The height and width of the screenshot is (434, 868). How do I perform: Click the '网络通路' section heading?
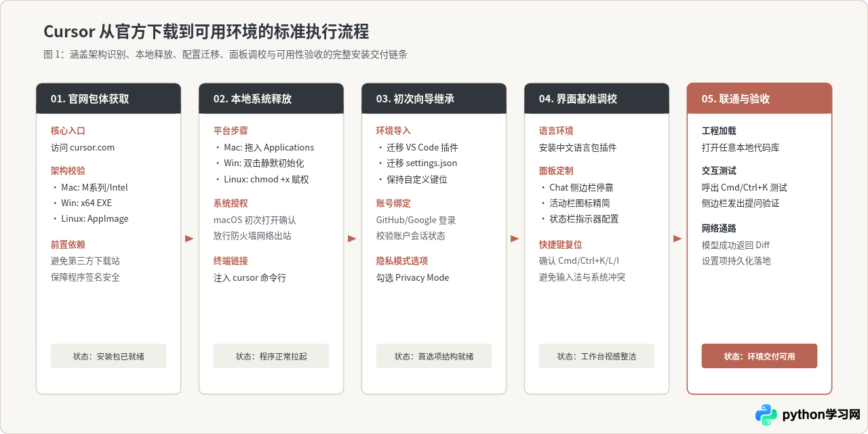click(x=719, y=229)
